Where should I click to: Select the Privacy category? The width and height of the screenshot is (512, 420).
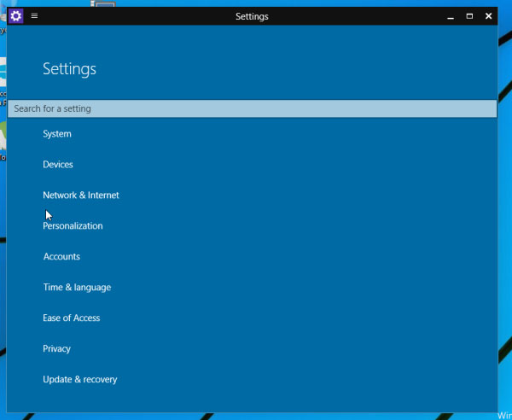click(57, 349)
